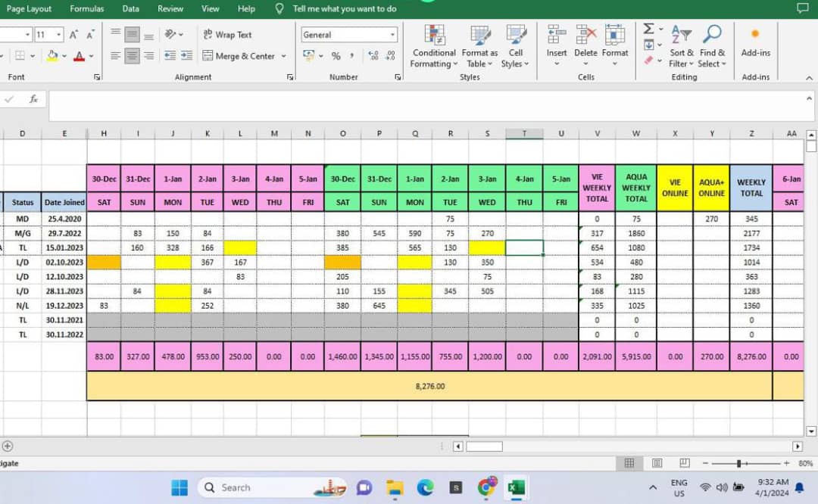Click the text orientation icon
Screen dimensions: 818x504
170,34
